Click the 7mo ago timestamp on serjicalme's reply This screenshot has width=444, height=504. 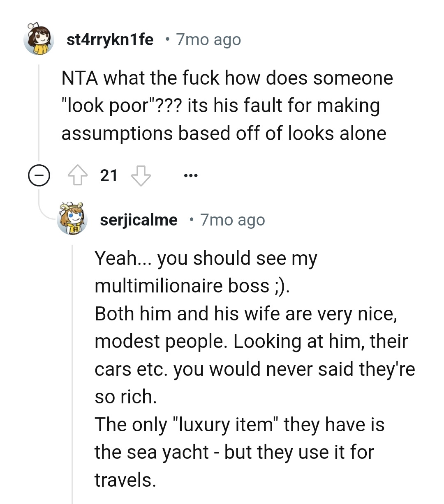(233, 219)
